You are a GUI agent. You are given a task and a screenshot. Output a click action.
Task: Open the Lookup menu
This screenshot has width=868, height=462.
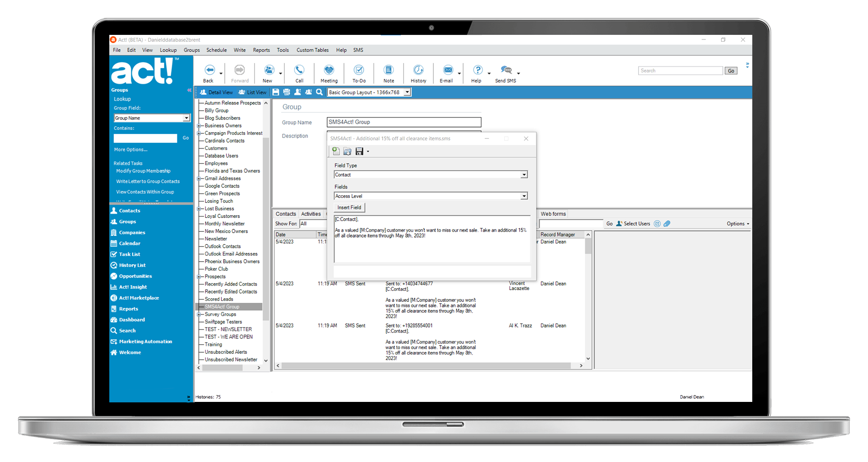(168, 50)
